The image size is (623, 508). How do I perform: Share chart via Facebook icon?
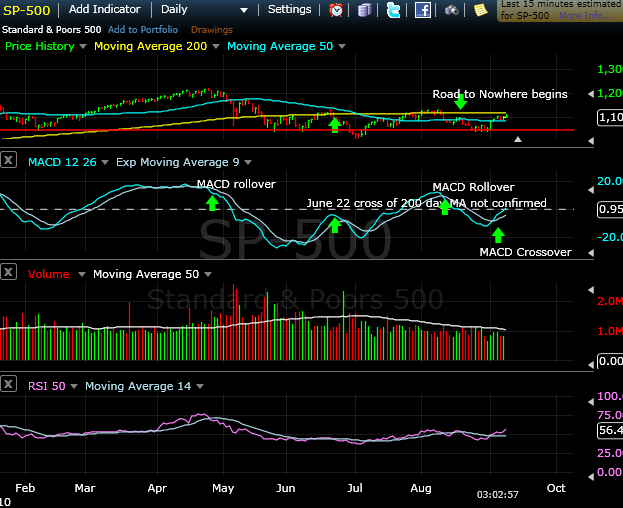[423, 10]
